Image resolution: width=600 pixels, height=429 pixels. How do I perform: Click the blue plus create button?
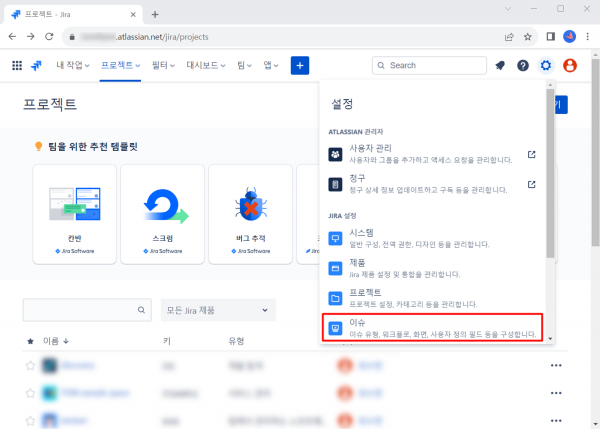click(300, 65)
